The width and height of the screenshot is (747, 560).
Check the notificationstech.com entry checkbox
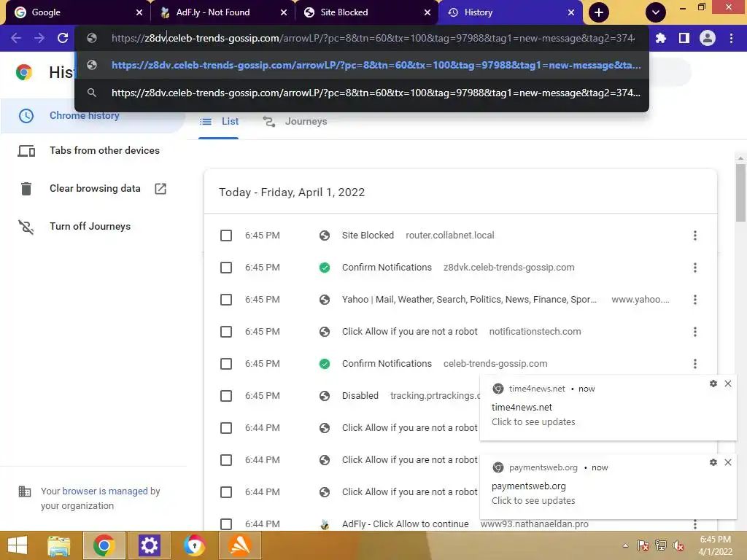pos(226,332)
